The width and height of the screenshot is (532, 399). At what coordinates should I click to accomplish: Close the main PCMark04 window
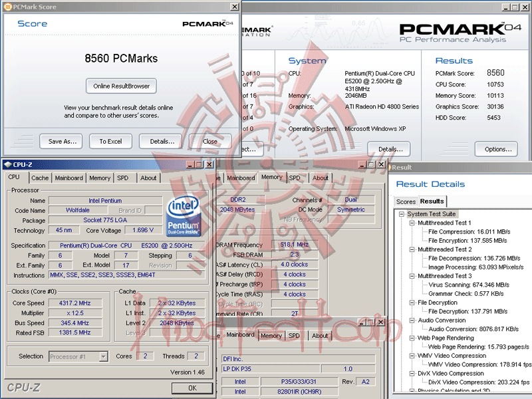point(525,7)
